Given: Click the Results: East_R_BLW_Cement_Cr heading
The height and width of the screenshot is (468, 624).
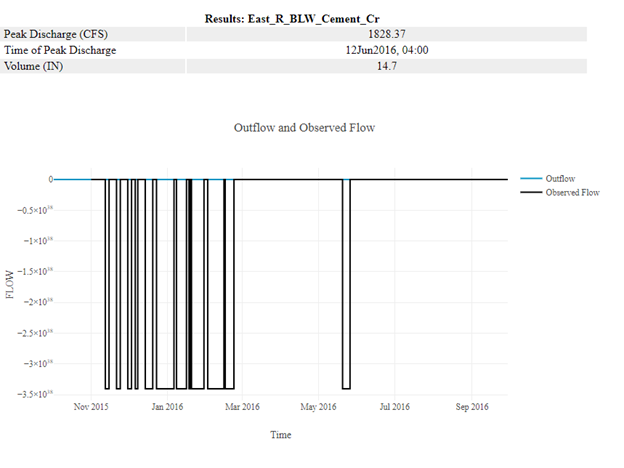Looking at the screenshot, I should click(x=292, y=19).
